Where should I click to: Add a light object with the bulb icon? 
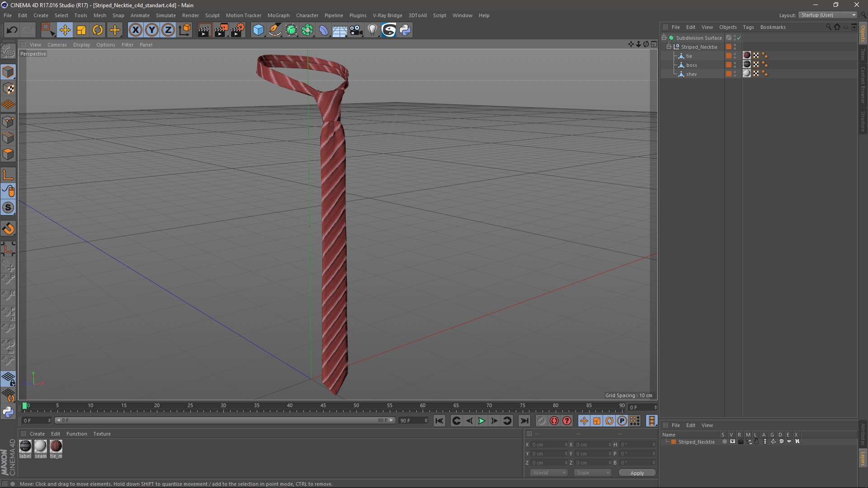tap(372, 30)
